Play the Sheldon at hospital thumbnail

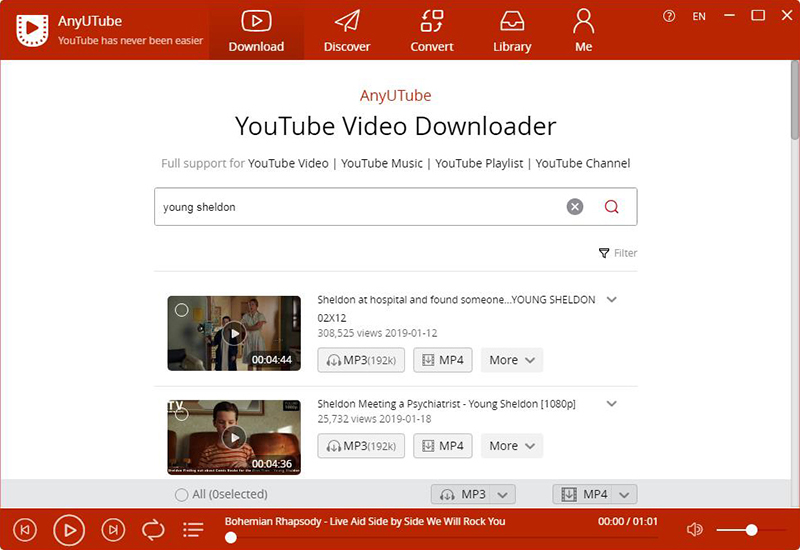point(234,333)
